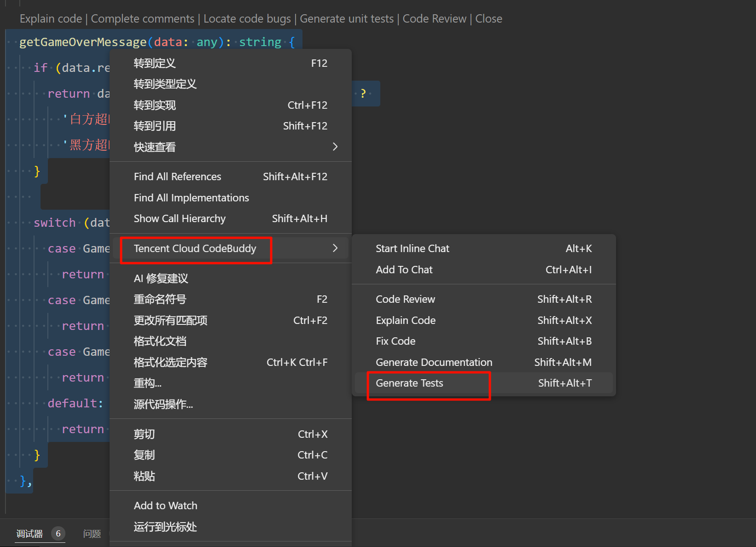756x547 pixels.
Task: Switch to the 调试器 panel tab
Action: point(29,534)
